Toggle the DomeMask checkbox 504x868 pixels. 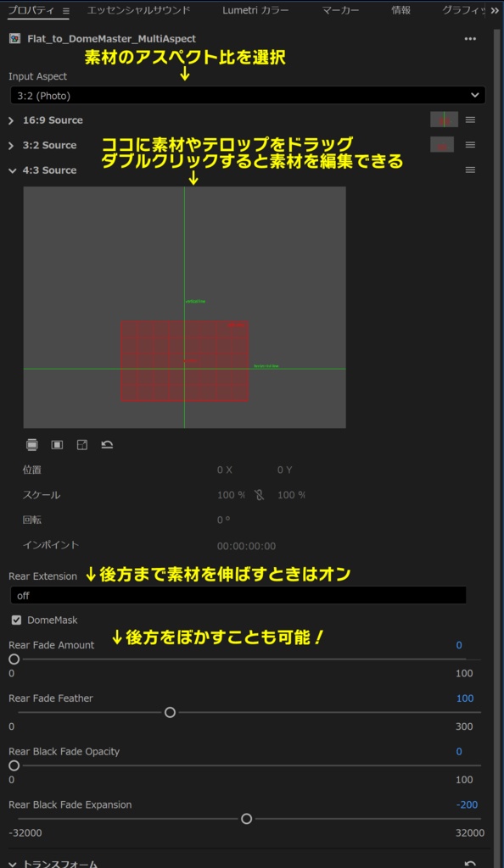(17, 620)
